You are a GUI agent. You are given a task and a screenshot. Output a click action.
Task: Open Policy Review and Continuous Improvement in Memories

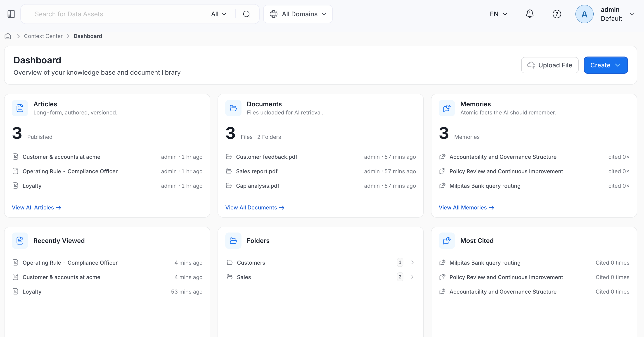506,171
